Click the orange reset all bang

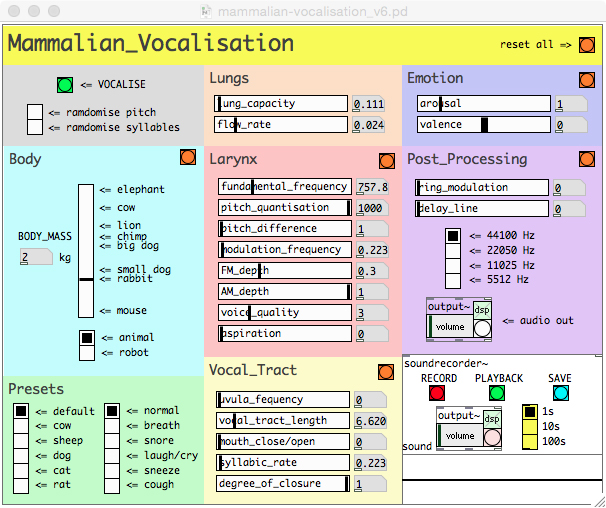tap(587, 45)
